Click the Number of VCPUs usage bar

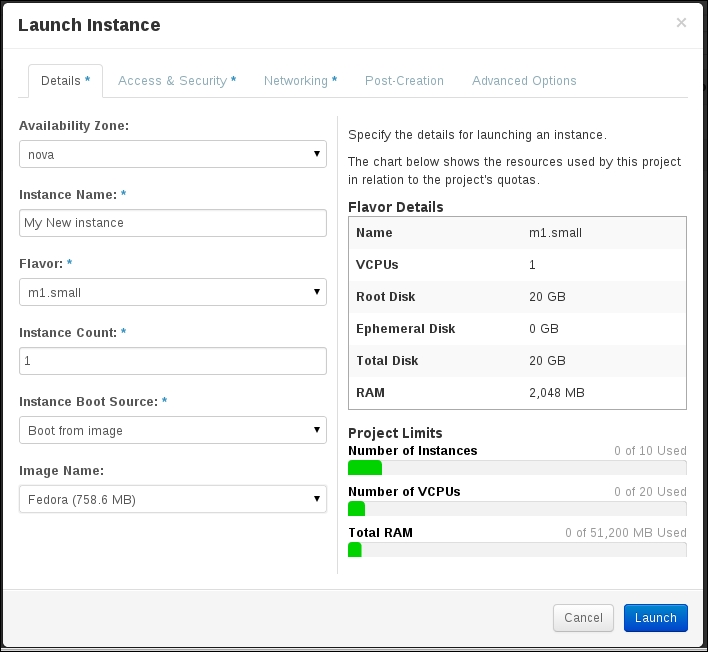(517, 509)
